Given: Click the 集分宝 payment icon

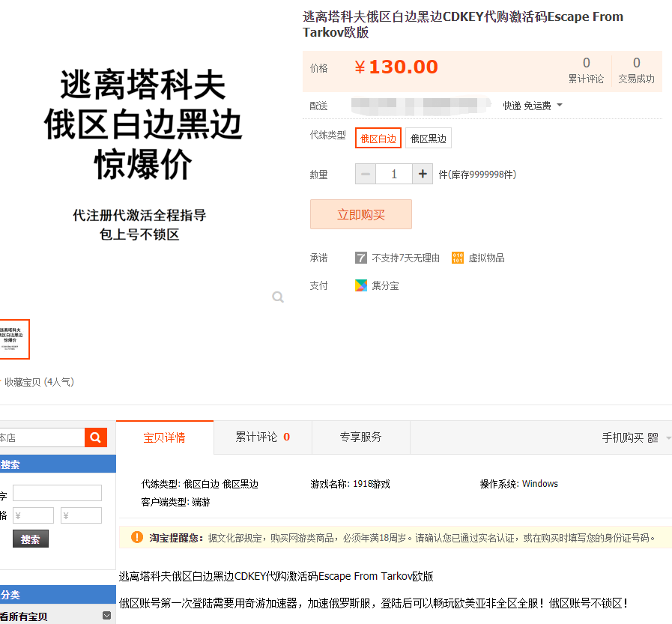Looking at the screenshot, I should pos(361,285).
